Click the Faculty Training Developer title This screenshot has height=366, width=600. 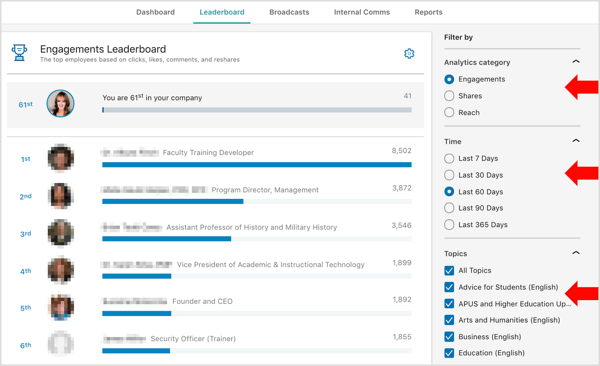tap(208, 153)
